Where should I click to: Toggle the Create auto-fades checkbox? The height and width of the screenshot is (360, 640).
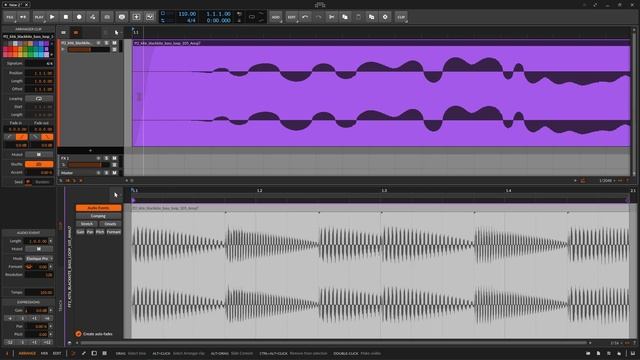pos(78,334)
